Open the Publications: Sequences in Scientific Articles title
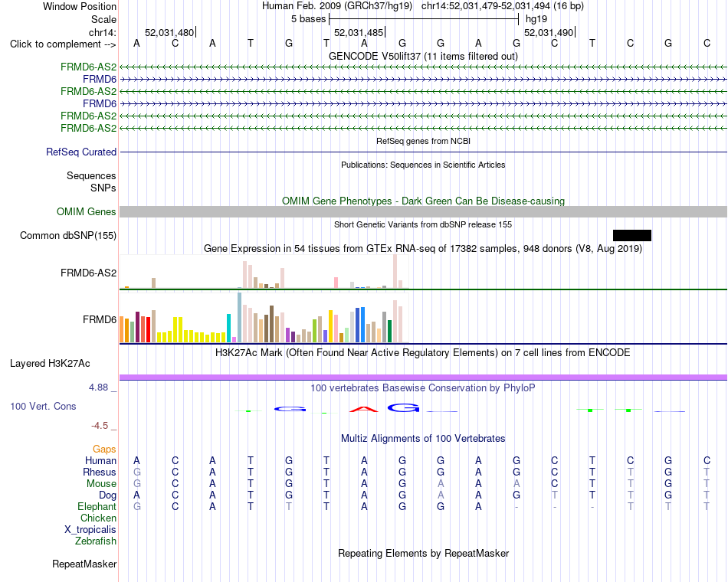 pos(423,165)
